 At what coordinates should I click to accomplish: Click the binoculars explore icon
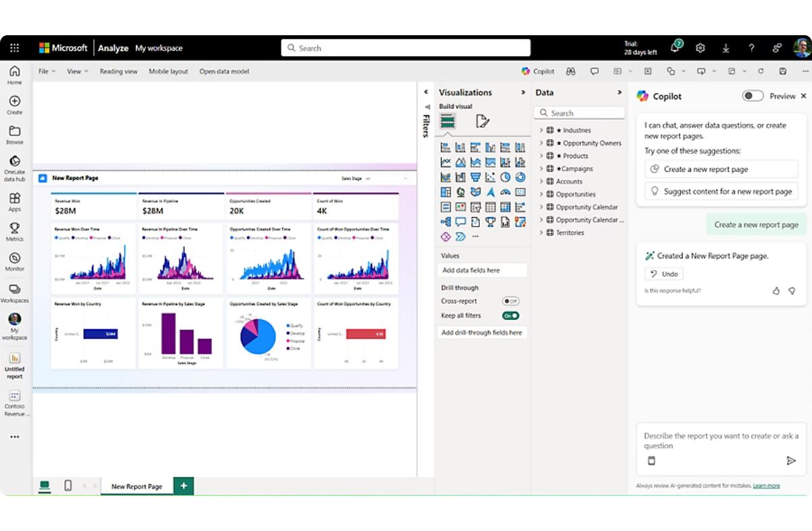pyautogui.click(x=571, y=71)
